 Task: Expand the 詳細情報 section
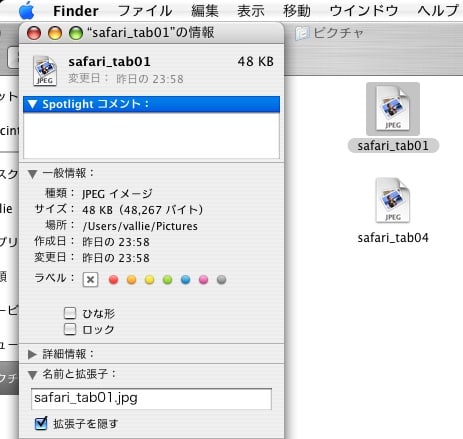point(32,354)
